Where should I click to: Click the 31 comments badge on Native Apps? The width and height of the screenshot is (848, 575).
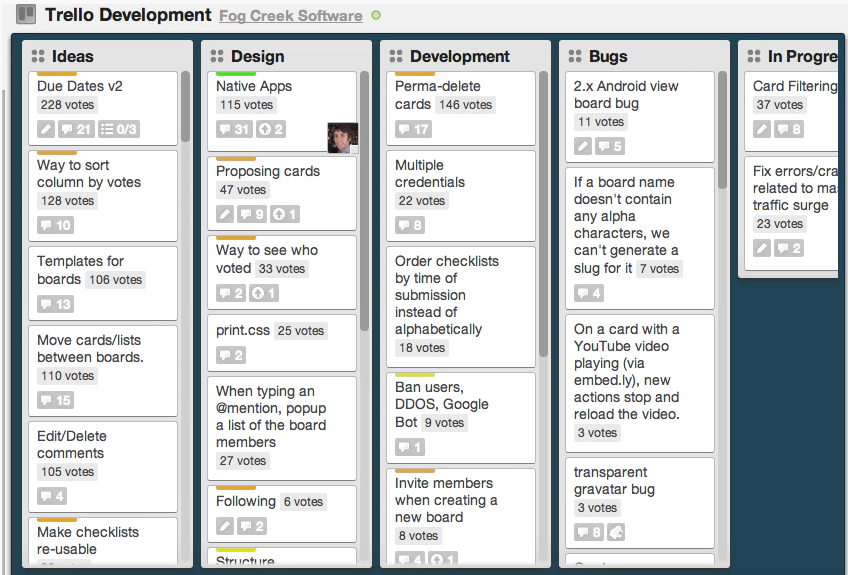[x=234, y=129]
